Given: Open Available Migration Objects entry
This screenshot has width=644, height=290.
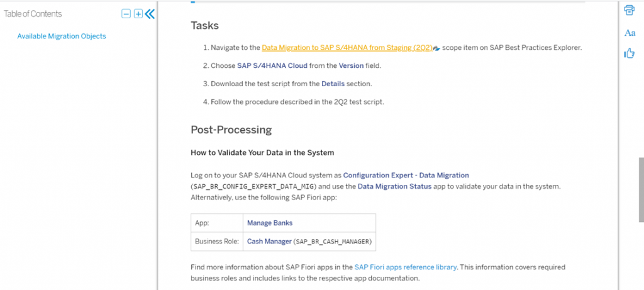Looking at the screenshot, I should tap(62, 36).
